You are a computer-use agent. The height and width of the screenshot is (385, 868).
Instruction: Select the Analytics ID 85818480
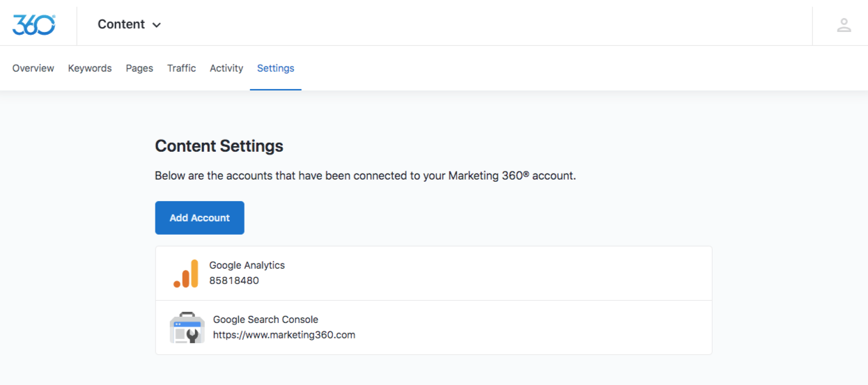234,281
